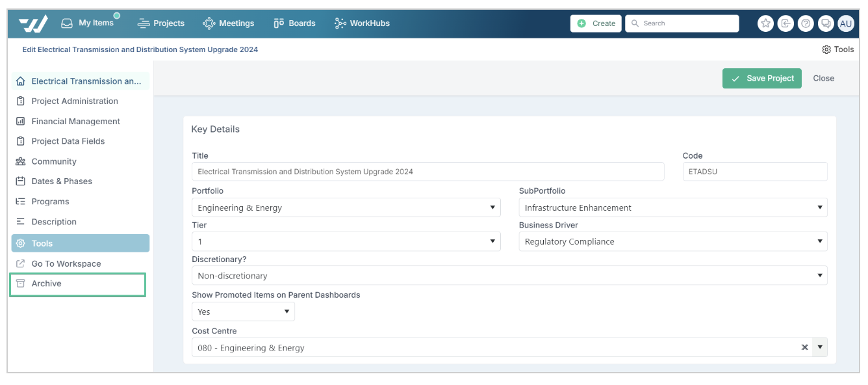Image resolution: width=868 pixels, height=385 pixels.
Task: Click the AU user avatar
Action: pos(846,23)
